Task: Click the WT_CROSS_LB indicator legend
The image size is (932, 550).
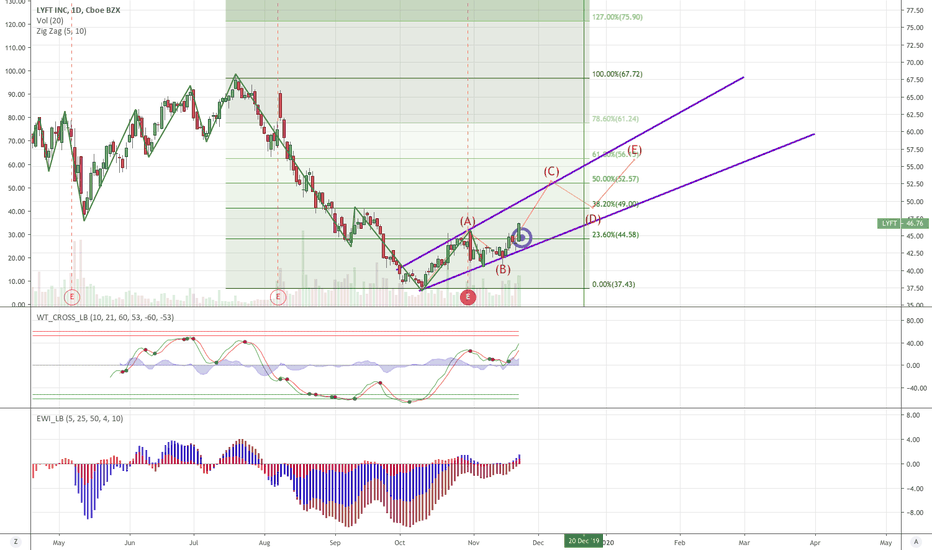Action: 105,318
